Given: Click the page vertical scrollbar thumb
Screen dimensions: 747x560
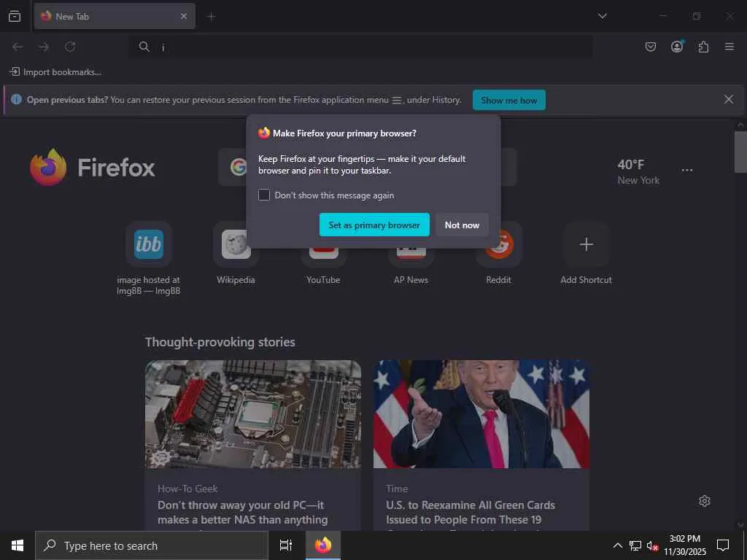Looking at the screenshot, I should pyautogui.click(x=740, y=152).
